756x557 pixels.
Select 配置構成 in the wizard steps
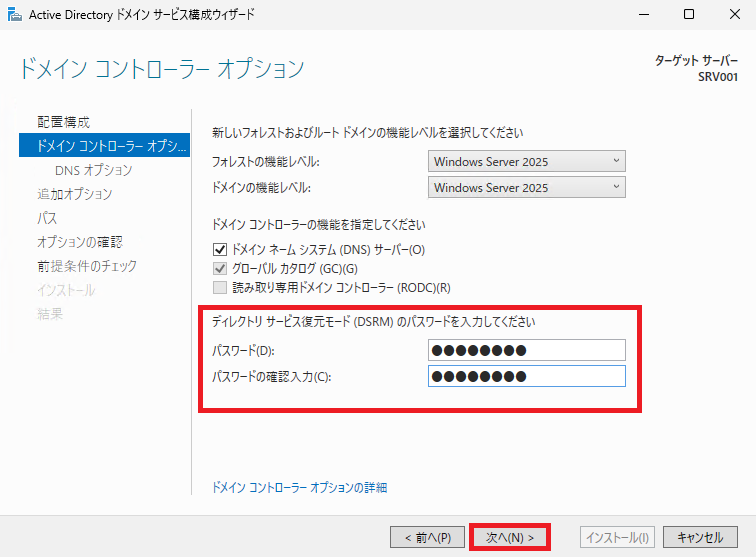64,122
